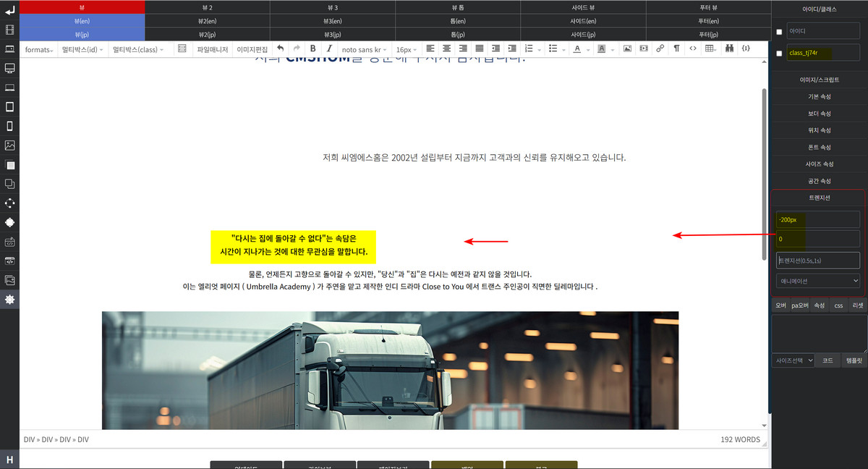Switch to the 뷰 2 tab

[208, 7]
